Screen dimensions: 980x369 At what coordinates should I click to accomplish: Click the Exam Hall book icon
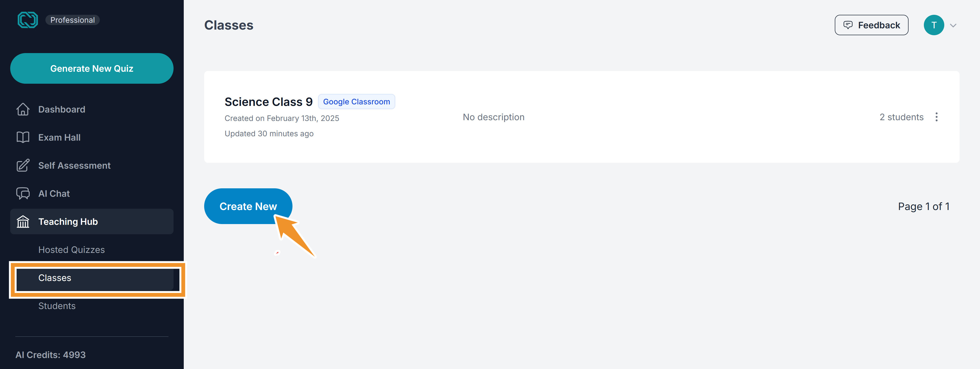tap(23, 137)
